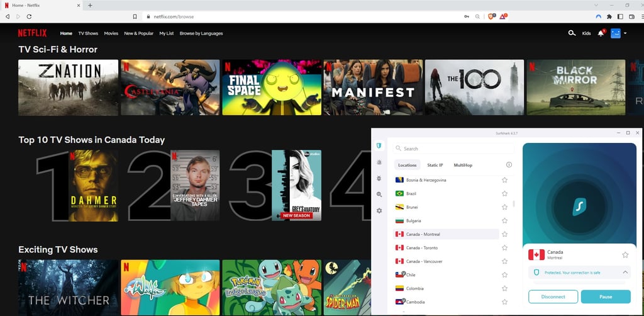This screenshot has width=644, height=316.
Task: Expand the Netflix profile dropdown arrow
Action: (625, 33)
